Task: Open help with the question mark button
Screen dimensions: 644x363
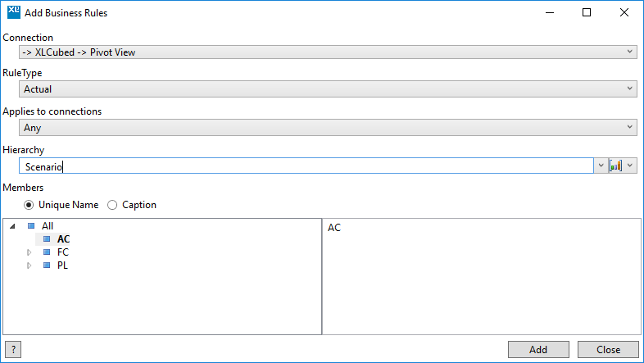Action: 11,349
